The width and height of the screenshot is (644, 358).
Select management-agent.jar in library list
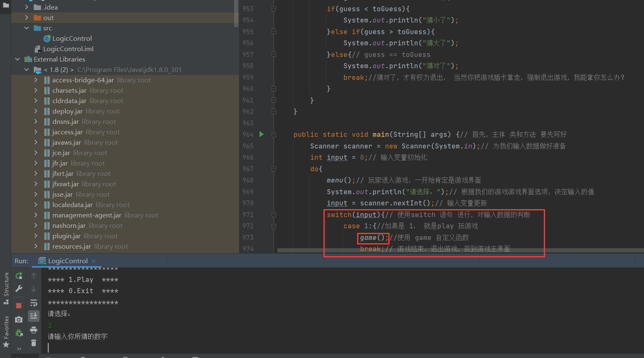(87, 215)
